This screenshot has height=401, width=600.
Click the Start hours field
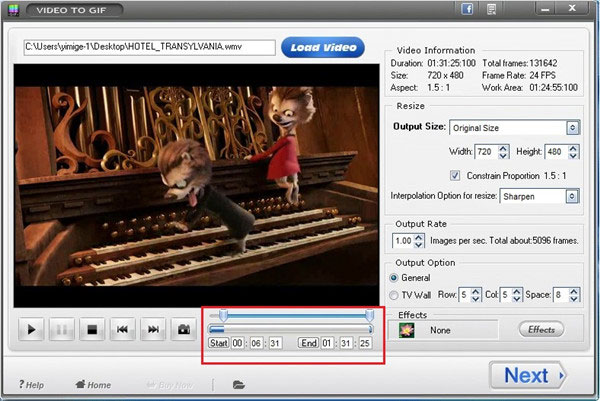[237, 343]
